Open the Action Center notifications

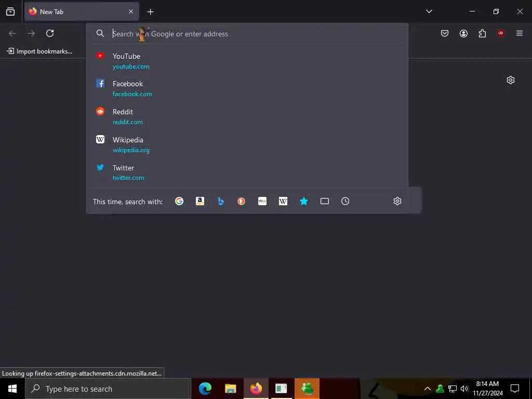point(515,389)
